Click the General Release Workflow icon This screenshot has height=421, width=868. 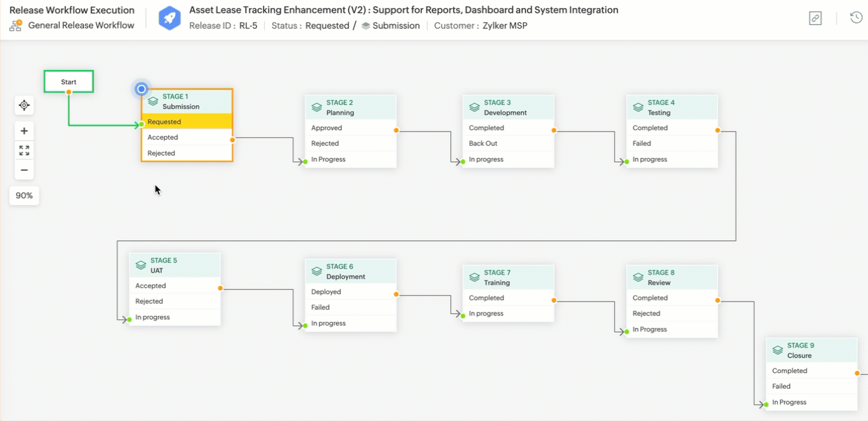(x=15, y=26)
